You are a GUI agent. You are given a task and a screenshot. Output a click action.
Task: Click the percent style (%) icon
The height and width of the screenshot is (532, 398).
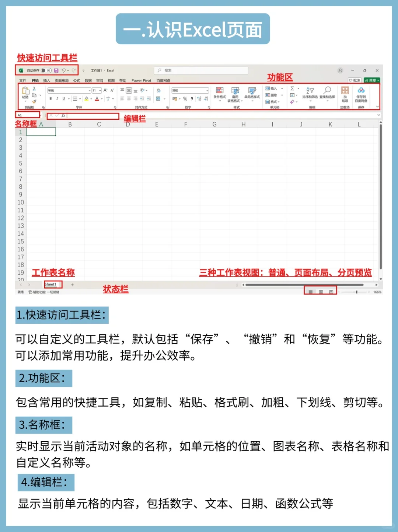(185, 98)
